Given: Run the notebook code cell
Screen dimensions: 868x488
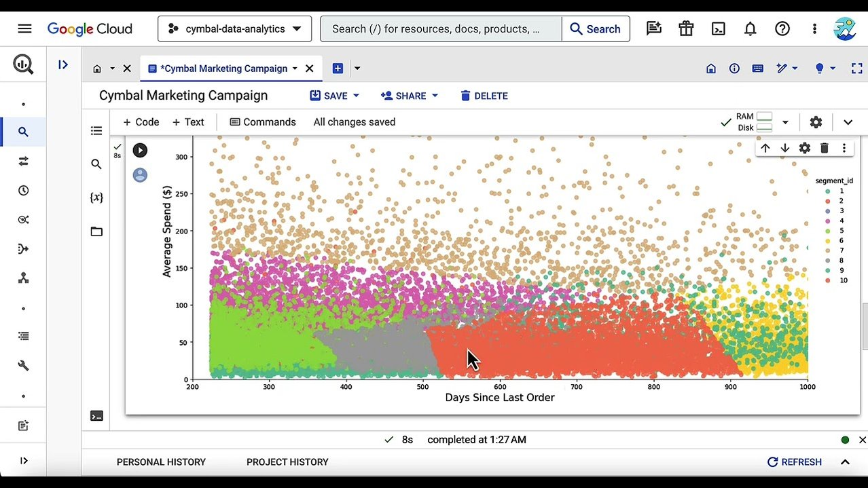Looking at the screenshot, I should (140, 150).
